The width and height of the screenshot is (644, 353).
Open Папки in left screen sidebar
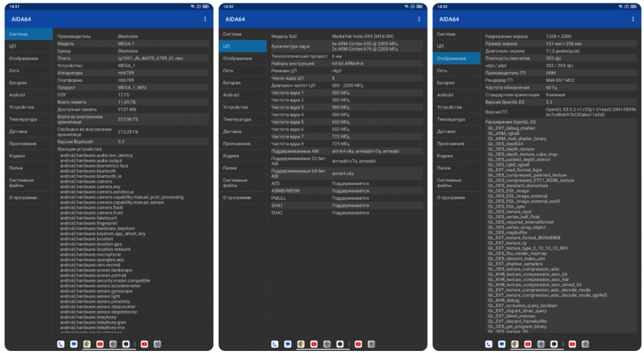point(29,168)
